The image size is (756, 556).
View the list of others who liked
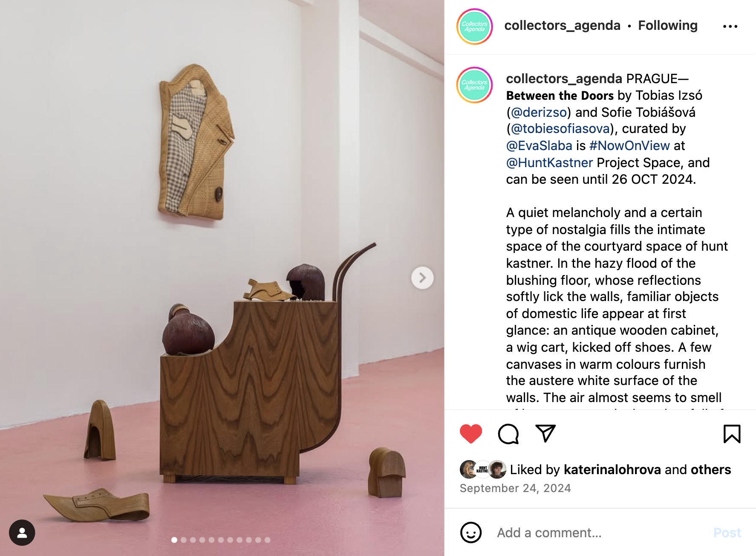(x=711, y=469)
